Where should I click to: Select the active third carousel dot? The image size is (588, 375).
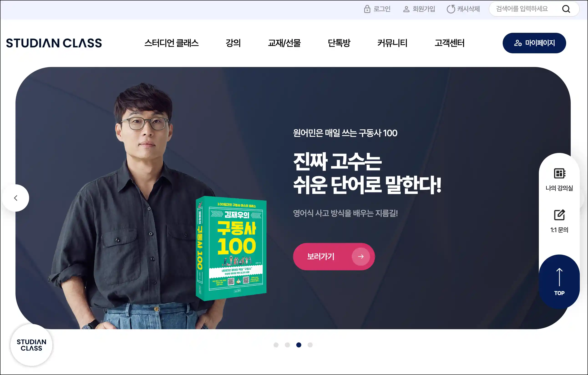click(x=299, y=345)
